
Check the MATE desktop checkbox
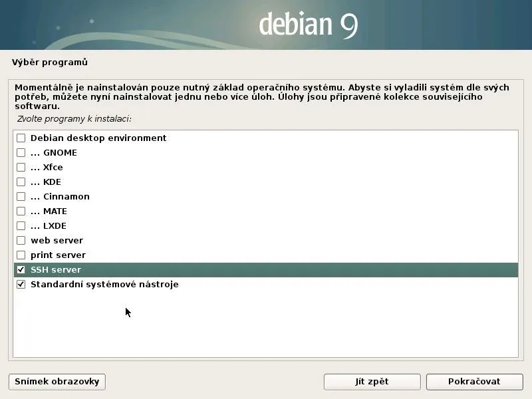(21, 211)
